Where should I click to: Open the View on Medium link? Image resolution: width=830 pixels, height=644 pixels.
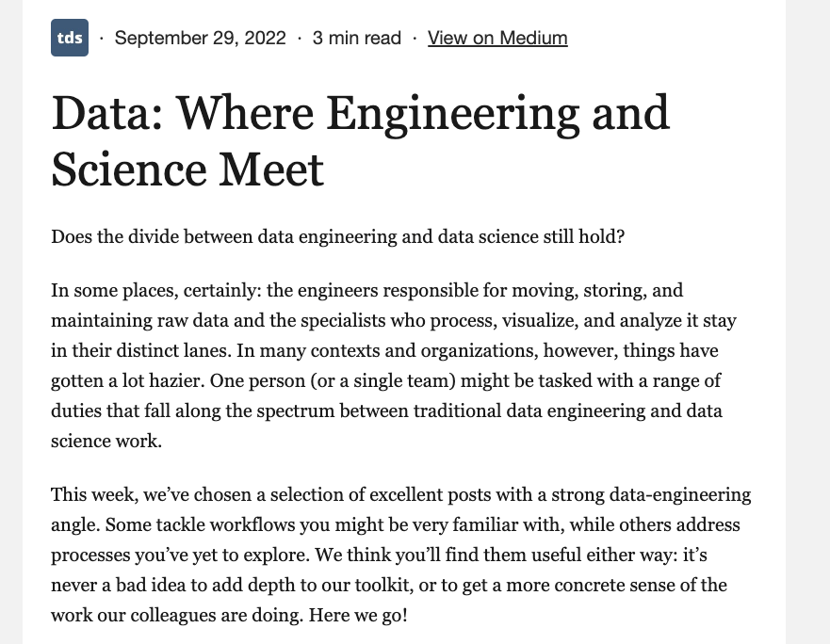[497, 38]
